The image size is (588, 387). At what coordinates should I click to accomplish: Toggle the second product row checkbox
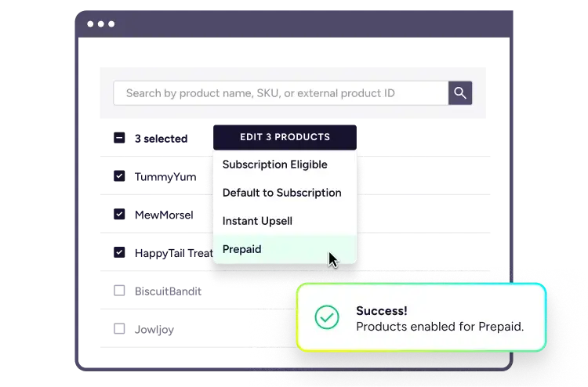[119, 214]
